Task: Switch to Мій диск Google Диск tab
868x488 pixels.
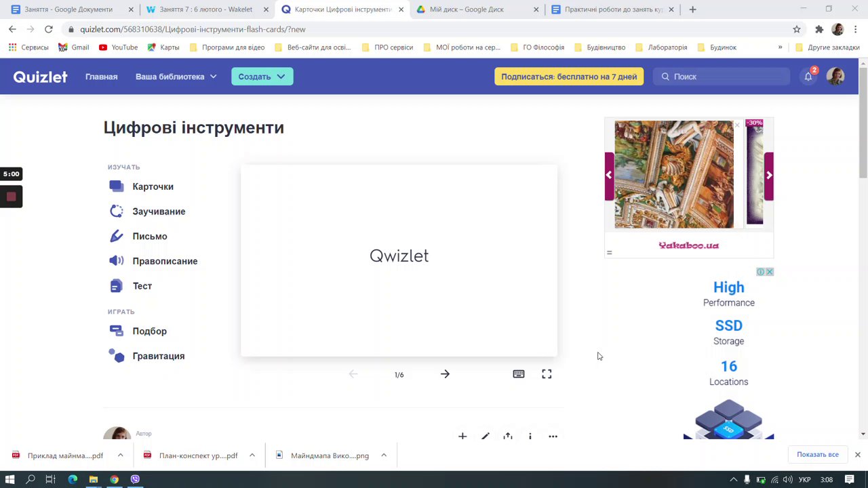Action: (479, 9)
